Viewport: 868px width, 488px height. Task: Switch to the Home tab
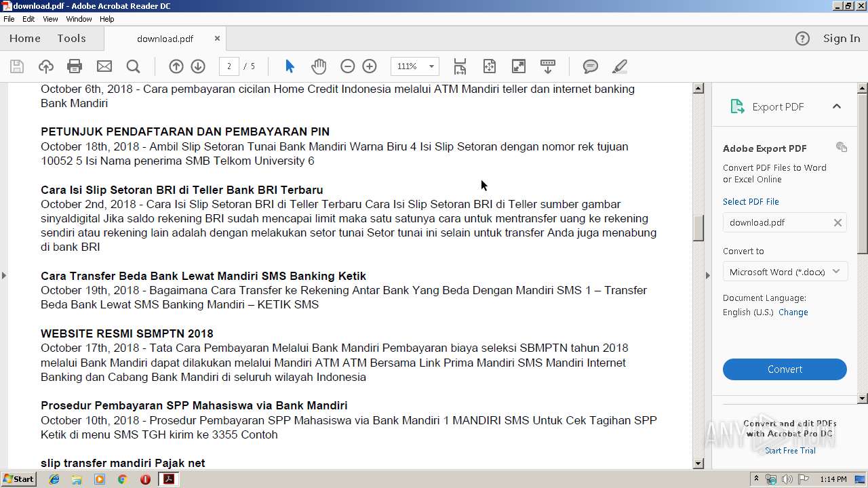click(25, 39)
